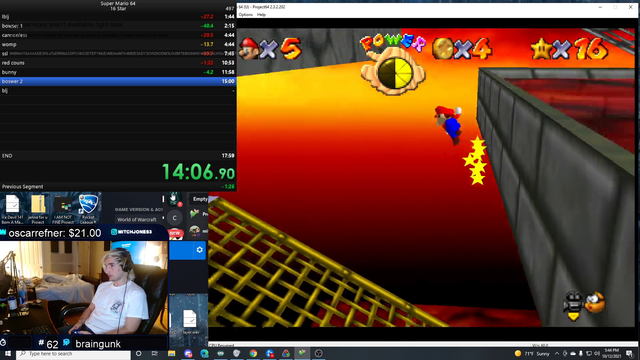Click the round 'C' server icon
Image resolution: width=640 pixels, height=360 pixels.
point(175,218)
